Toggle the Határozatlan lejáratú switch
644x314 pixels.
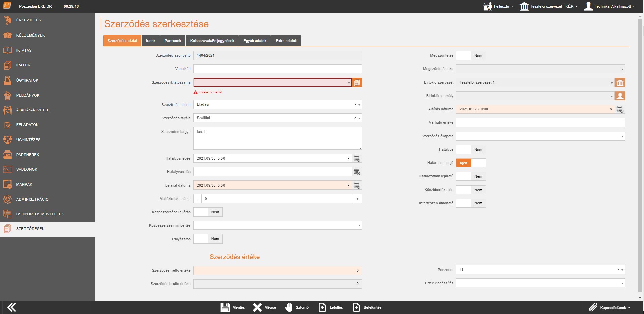[x=471, y=176]
